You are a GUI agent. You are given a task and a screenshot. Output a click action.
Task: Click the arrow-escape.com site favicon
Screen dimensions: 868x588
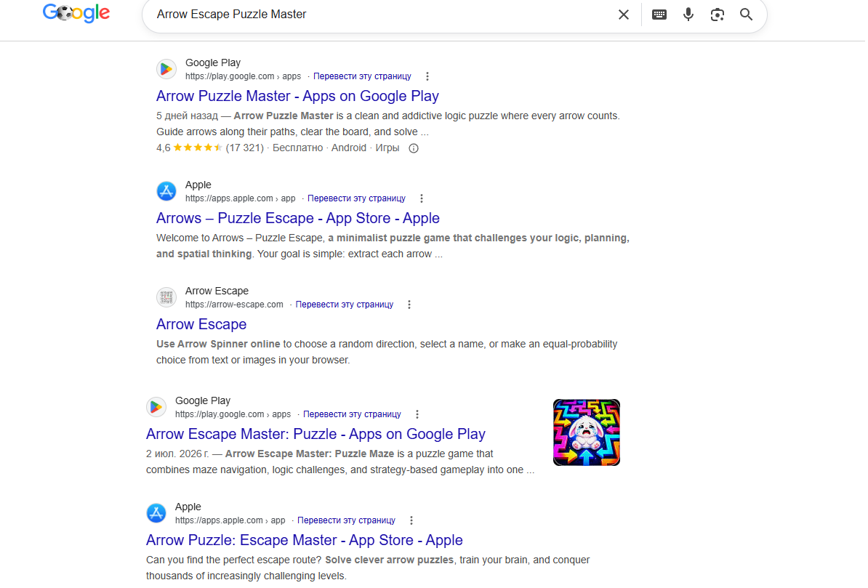[x=166, y=298]
